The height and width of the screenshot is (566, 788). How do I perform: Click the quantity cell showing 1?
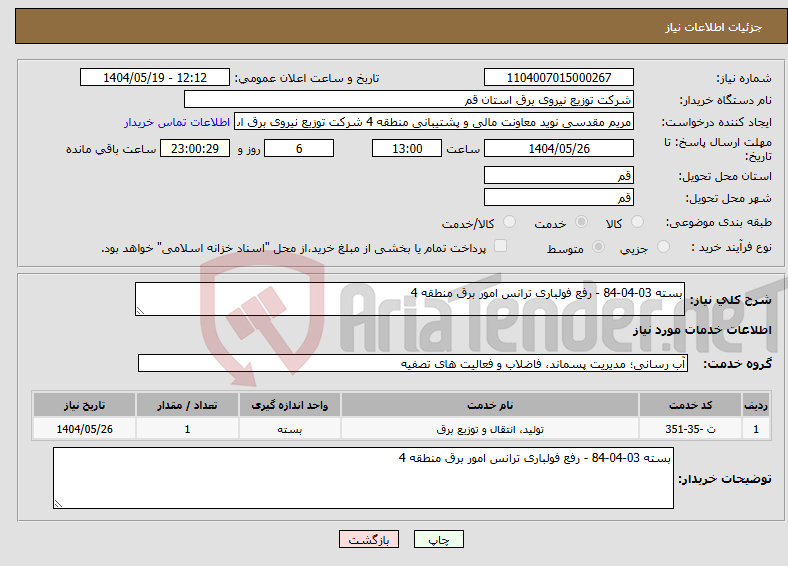(x=187, y=429)
